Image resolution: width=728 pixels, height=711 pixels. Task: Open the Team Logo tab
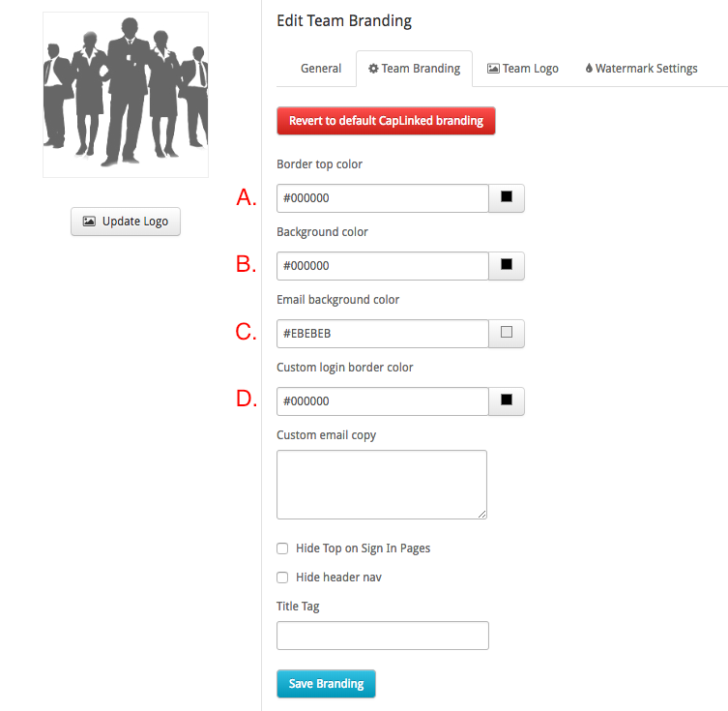tap(523, 69)
